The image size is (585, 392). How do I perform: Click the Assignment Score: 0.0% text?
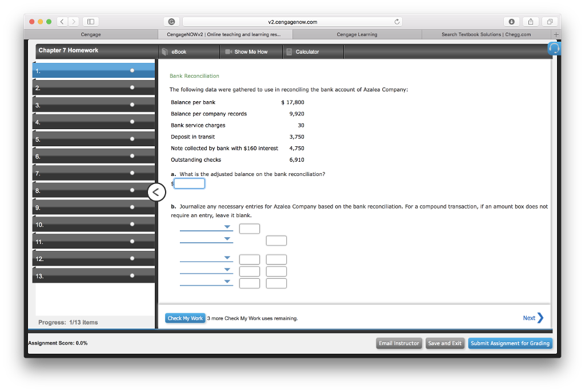click(x=58, y=343)
